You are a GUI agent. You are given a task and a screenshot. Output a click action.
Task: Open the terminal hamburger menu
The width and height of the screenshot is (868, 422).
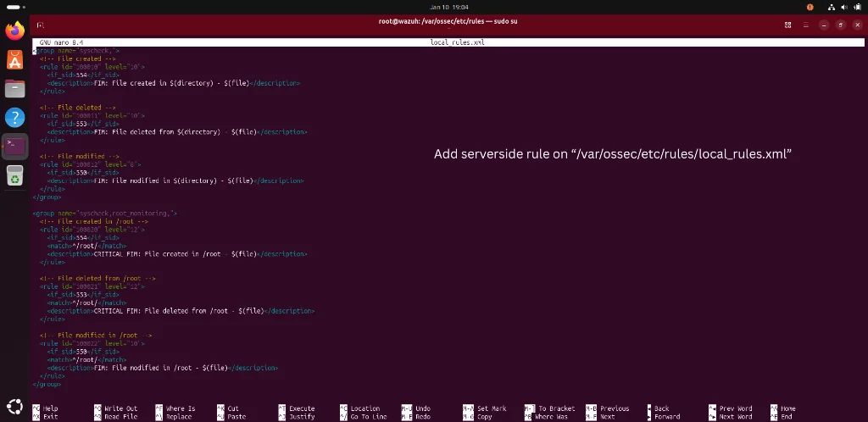point(806,25)
